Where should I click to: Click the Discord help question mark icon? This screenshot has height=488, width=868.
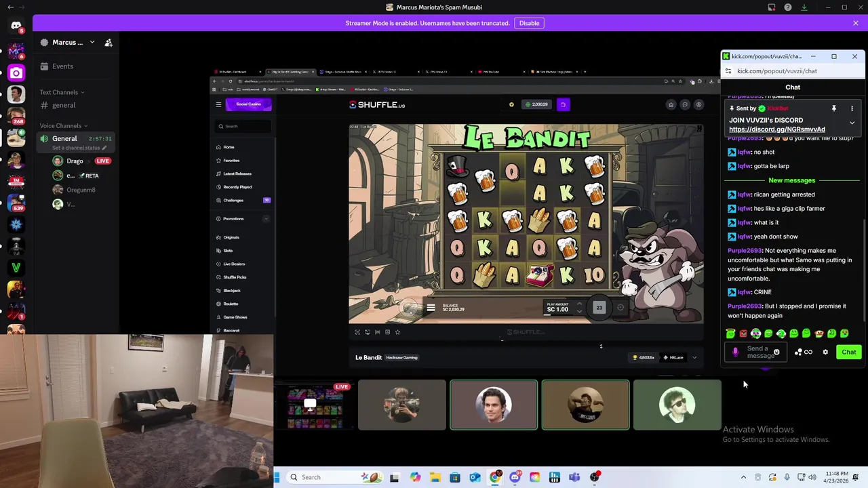coord(787,7)
